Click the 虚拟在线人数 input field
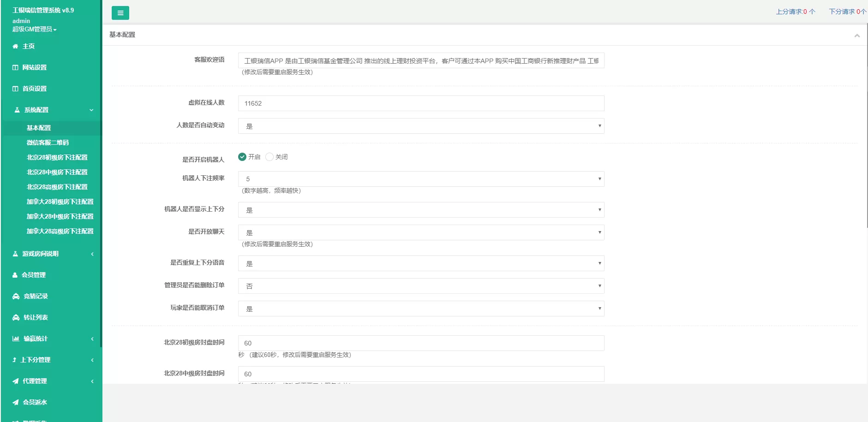868x422 pixels. pyautogui.click(x=421, y=103)
